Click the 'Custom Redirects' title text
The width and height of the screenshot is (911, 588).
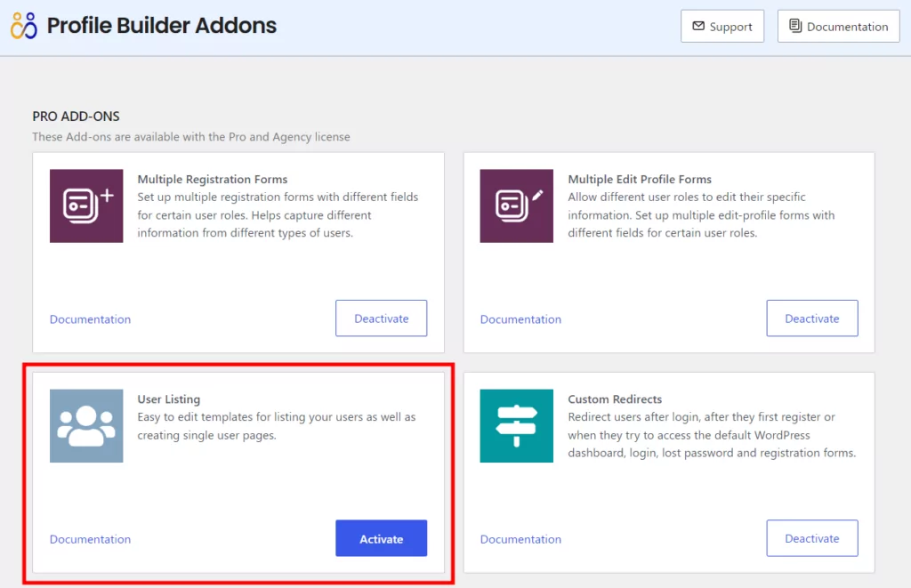click(615, 399)
